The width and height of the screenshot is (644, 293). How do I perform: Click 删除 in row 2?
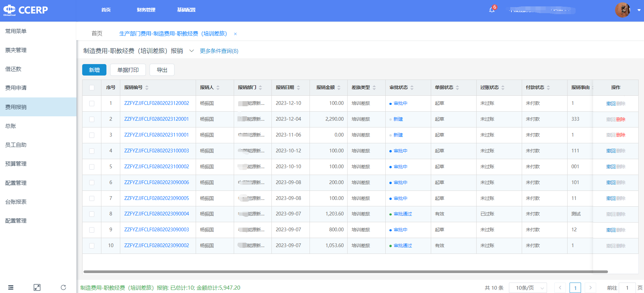pyautogui.click(x=621, y=119)
